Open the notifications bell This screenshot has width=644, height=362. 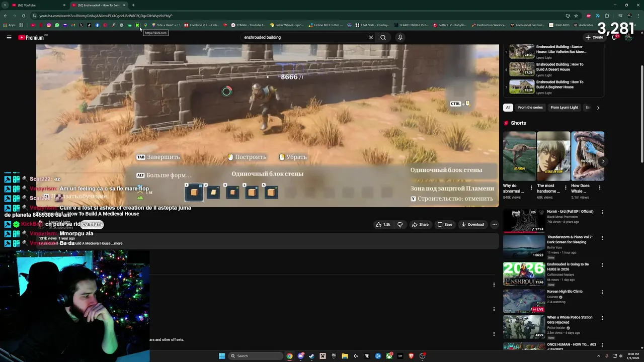615,37
